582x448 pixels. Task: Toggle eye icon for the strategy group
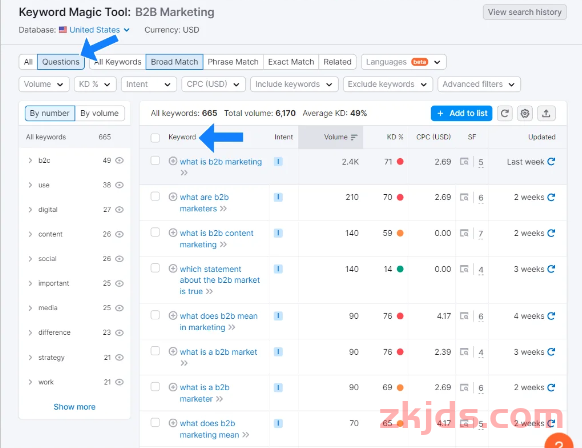pyautogui.click(x=119, y=357)
